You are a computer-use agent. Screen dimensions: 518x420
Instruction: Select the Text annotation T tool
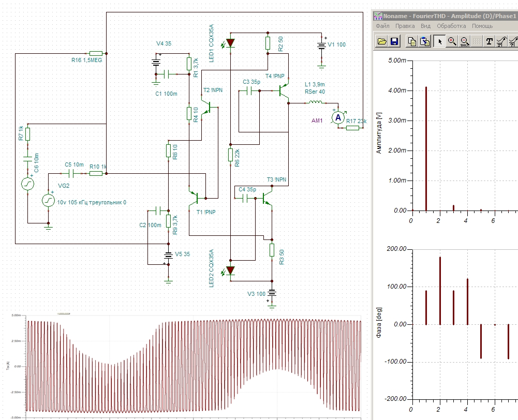tap(489, 42)
